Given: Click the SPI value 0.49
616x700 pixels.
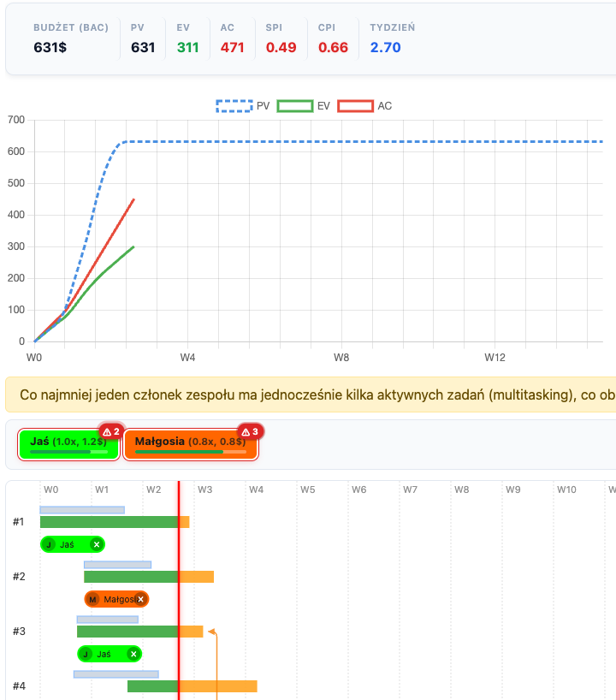Looking at the screenshot, I should 281,47.
